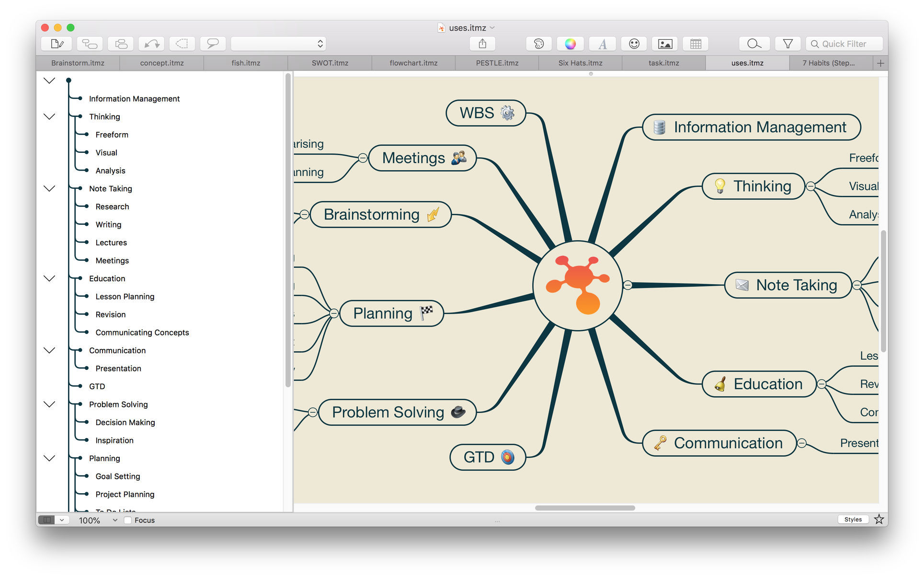924x578 pixels.
Task: Click the add child topic icon
Action: (x=90, y=44)
